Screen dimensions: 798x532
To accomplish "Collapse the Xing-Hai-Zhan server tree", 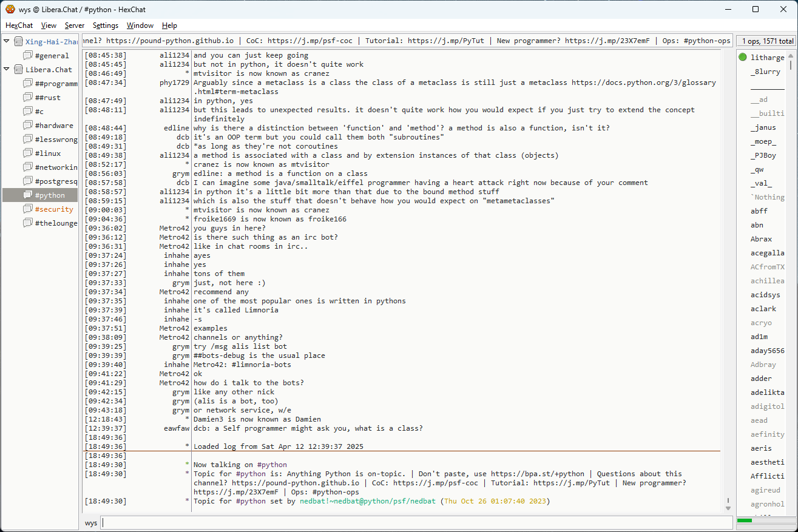I will click(7, 41).
